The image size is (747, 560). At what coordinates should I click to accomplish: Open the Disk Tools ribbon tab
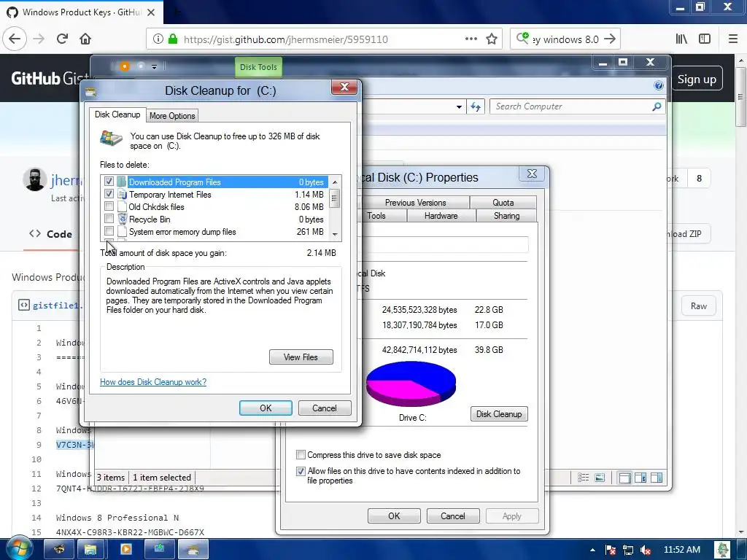pos(258,67)
